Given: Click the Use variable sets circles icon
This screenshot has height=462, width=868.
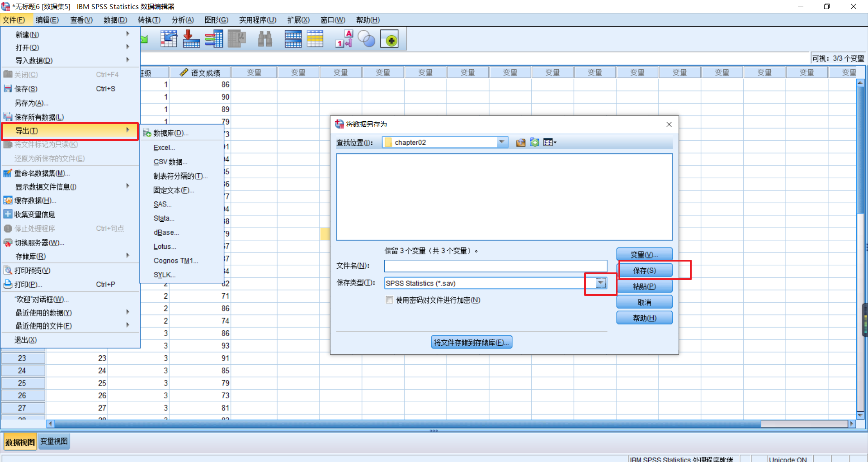Looking at the screenshot, I should (367, 39).
